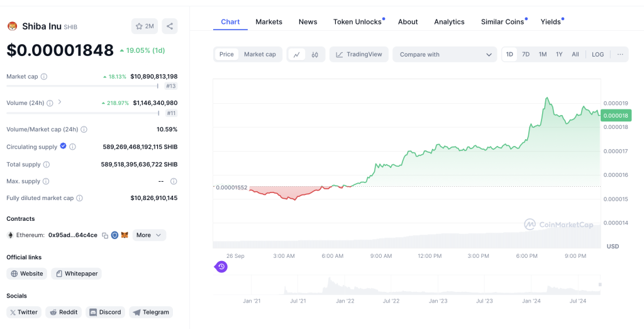Screen dimensions: 644x329
Task: Open the Analytics tab
Action: (449, 22)
